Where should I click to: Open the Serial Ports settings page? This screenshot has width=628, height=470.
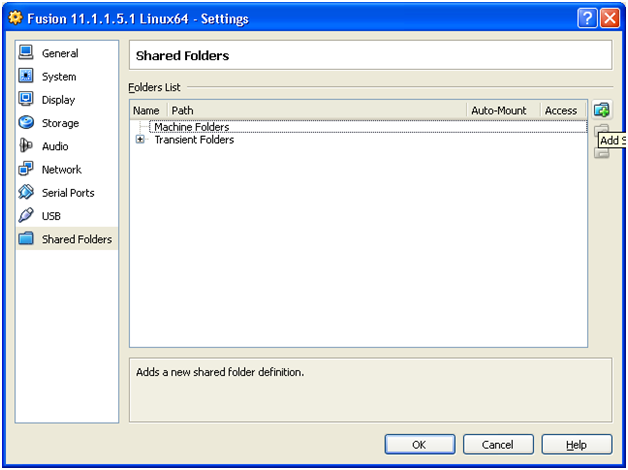tap(67, 193)
